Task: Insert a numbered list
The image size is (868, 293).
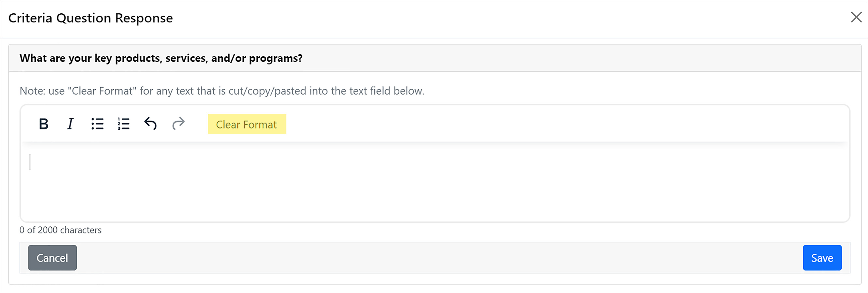Action: pos(124,124)
